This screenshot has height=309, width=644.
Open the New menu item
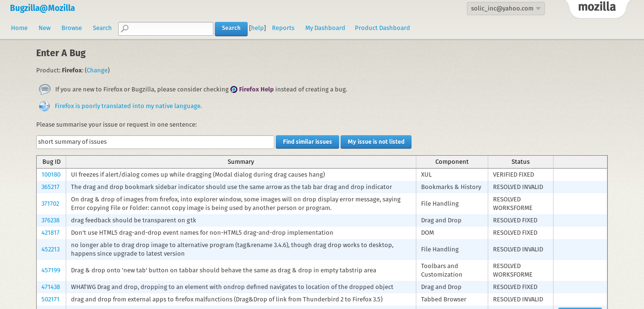[44, 28]
